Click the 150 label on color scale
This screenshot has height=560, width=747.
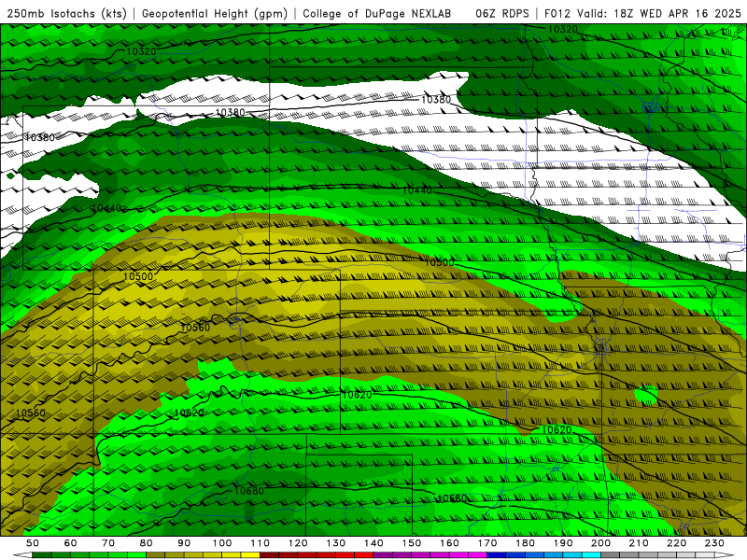click(412, 543)
